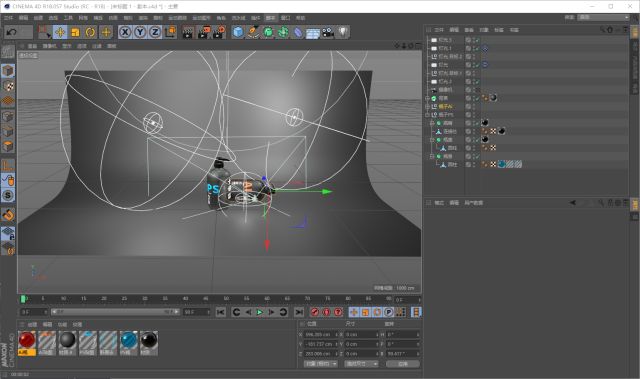Open the Window menu in menu bar
The height and width of the screenshot is (379, 640).
[285, 18]
